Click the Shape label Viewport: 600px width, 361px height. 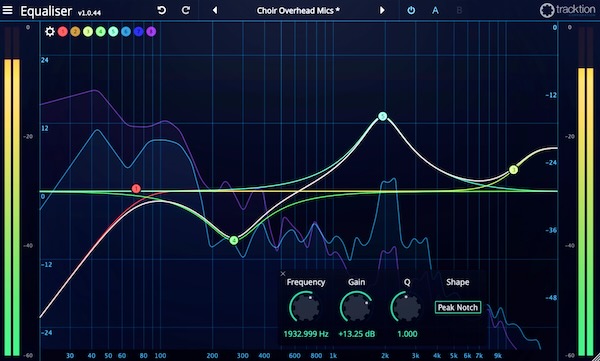[457, 283]
